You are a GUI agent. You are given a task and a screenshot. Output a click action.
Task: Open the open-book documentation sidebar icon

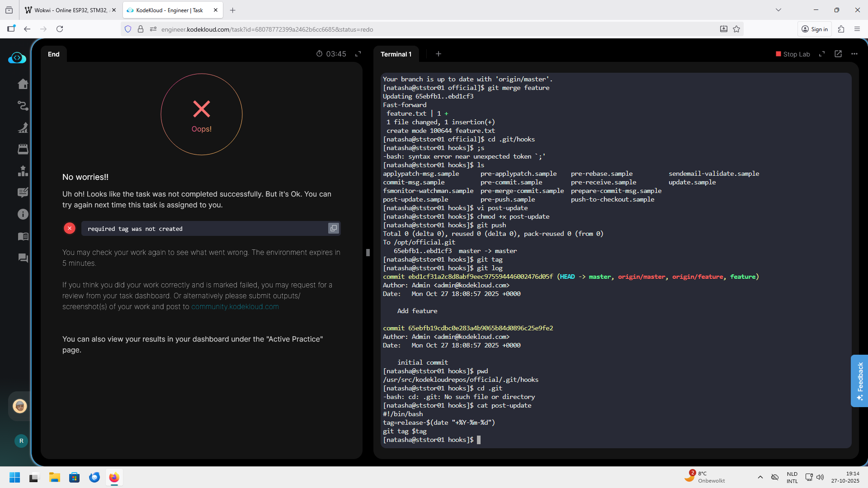(23, 236)
